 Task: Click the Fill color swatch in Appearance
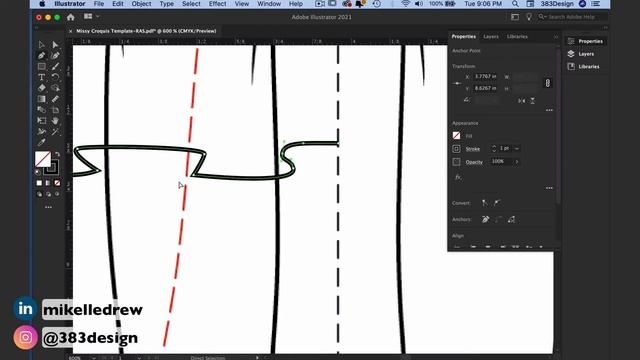pyautogui.click(x=456, y=136)
